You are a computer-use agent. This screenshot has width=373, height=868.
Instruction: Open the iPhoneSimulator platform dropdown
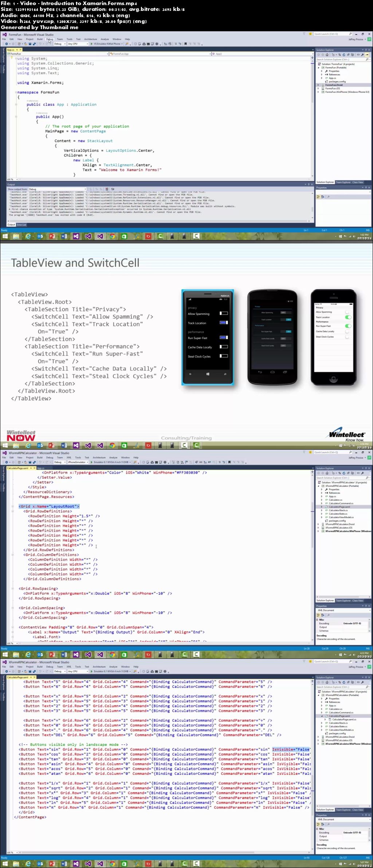point(78,462)
